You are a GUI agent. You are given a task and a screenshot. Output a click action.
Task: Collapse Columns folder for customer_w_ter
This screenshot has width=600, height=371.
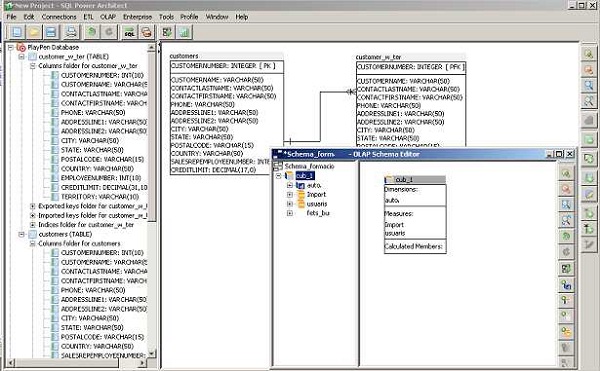(33, 66)
